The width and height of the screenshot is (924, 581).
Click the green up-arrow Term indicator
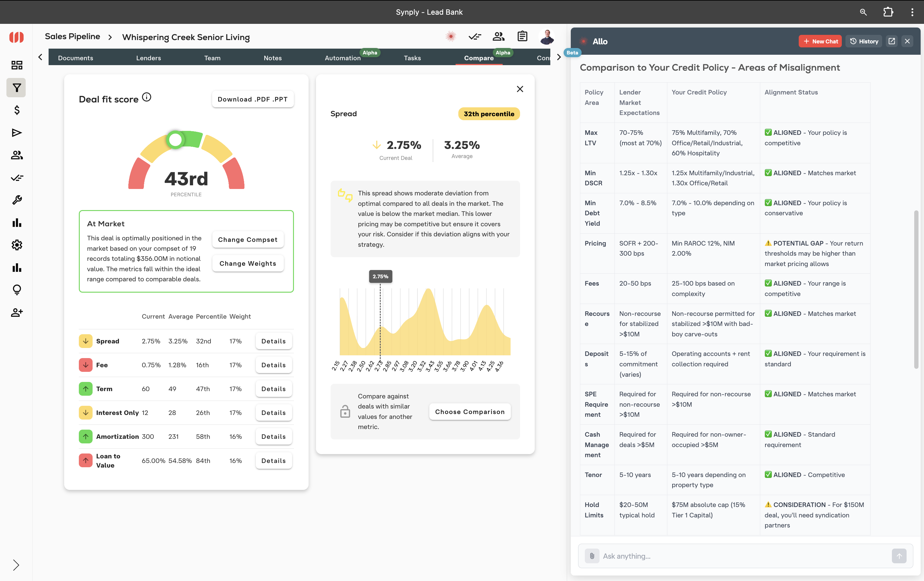coord(86,389)
